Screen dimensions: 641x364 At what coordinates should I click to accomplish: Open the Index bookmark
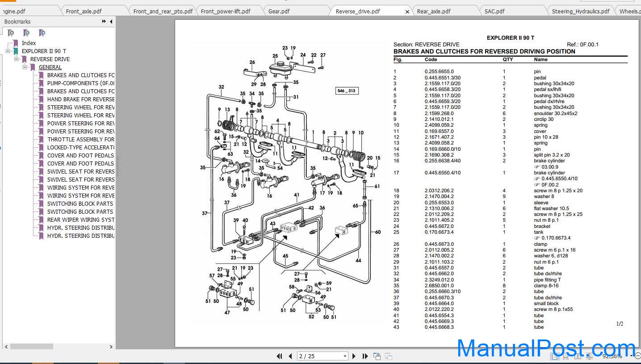click(29, 43)
